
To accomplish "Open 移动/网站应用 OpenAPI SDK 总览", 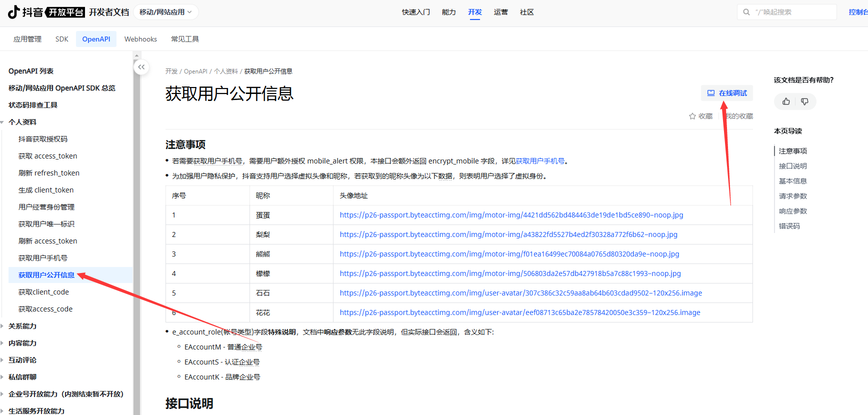I will point(62,88).
